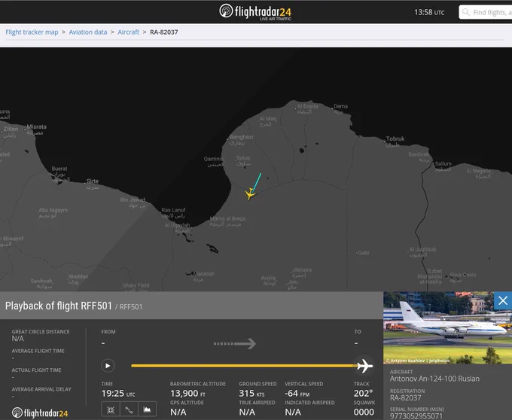This screenshot has height=420, width=512.
Task: Click the RA-82037 breadcrumb text
Action: tap(164, 32)
